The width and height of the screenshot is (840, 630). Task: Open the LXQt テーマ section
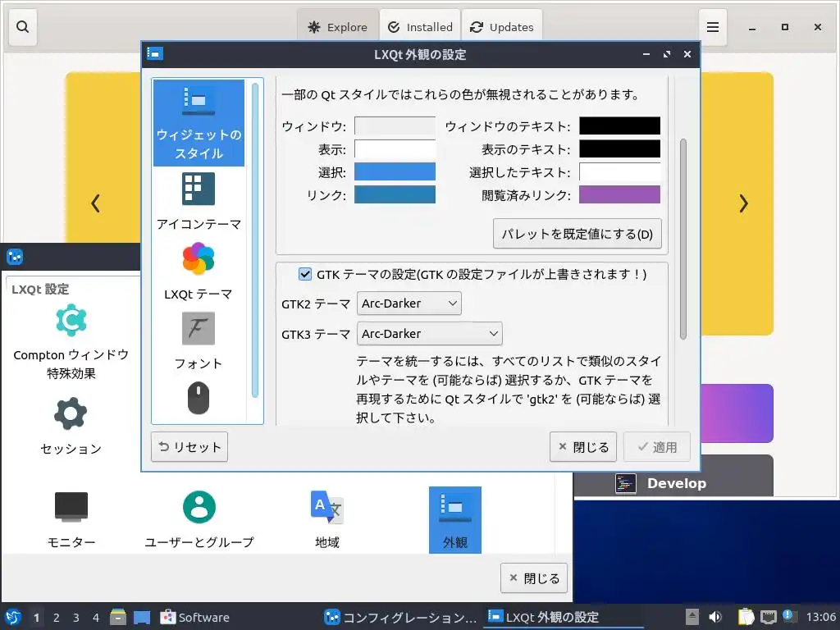(199, 272)
